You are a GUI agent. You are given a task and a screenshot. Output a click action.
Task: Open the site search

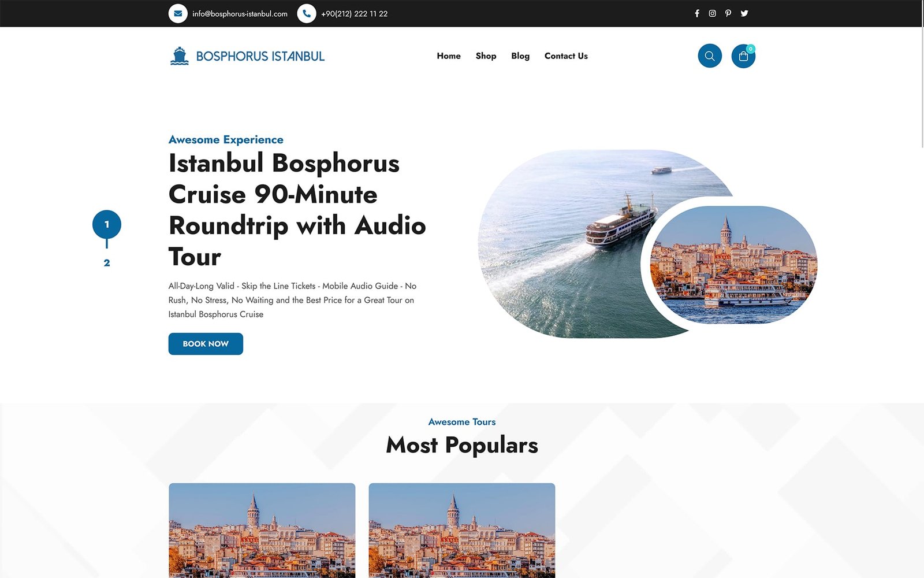point(710,56)
